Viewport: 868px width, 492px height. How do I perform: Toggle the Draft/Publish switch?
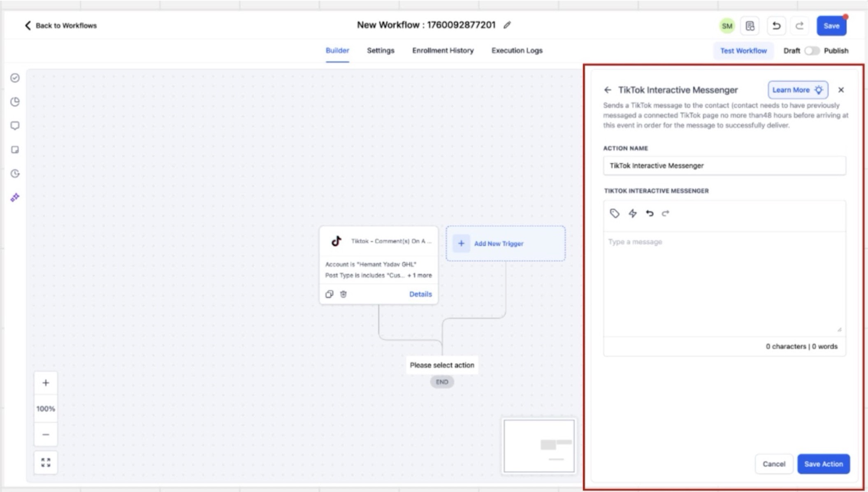coord(812,51)
